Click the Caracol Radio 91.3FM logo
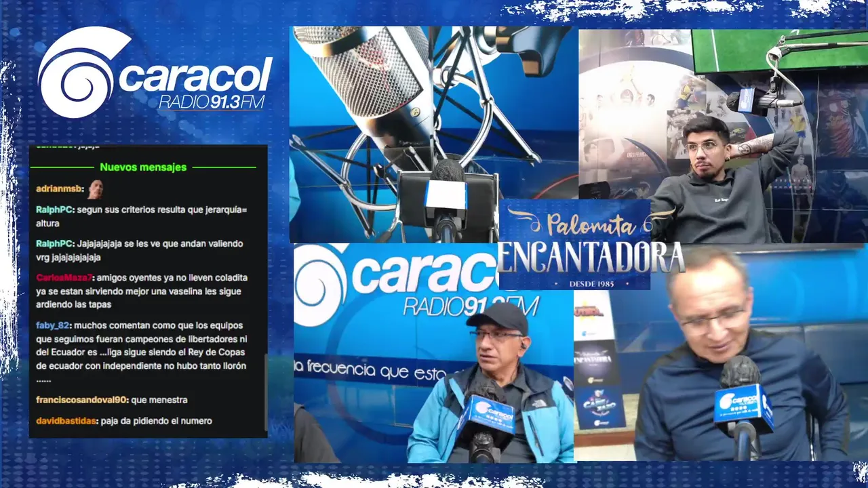Screen dimensions: 868x488 click(x=155, y=73)
